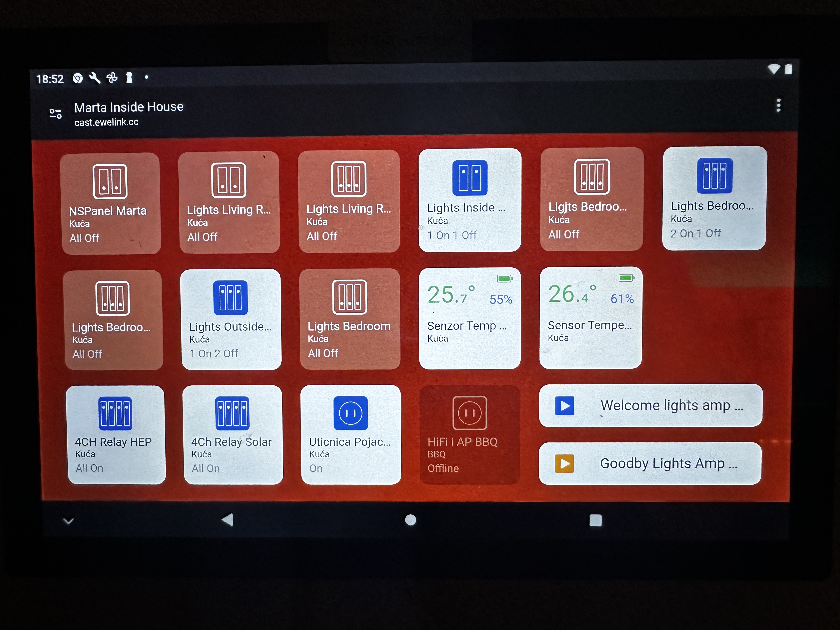Tap switch icon on Lights Bedroo... card above 4CH Relay HEP

113,298
